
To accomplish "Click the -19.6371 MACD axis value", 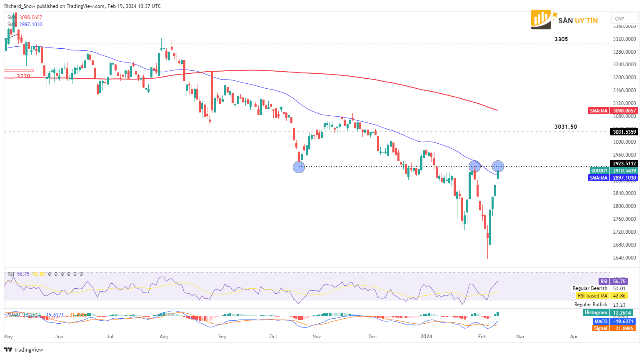I will pos(623,322).
